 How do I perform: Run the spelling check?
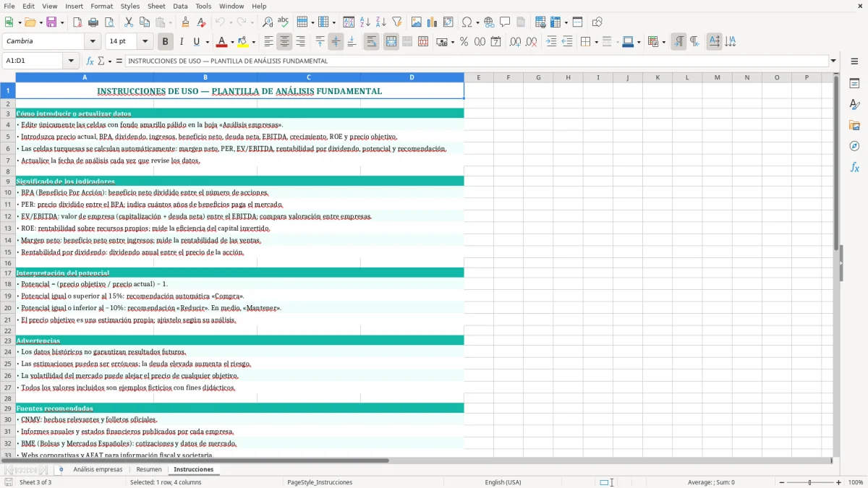click(x=284, y=22)
